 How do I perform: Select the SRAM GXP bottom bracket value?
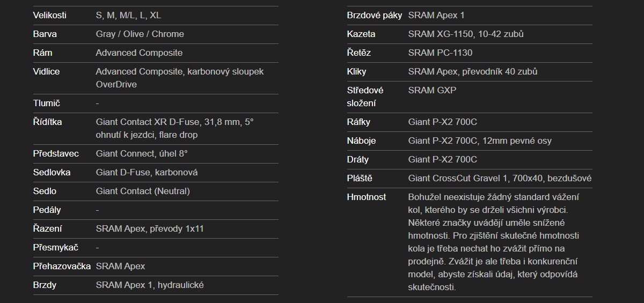point(432,90)
